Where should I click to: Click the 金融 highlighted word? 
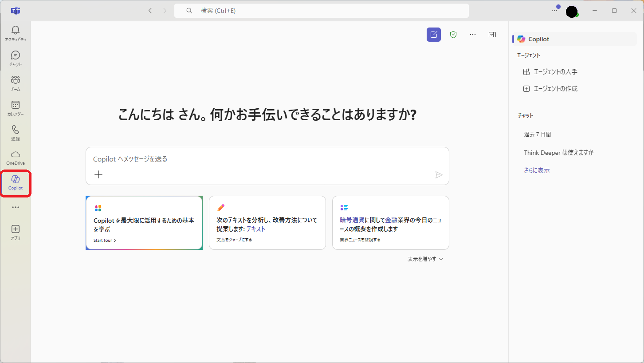pos(391,220)
